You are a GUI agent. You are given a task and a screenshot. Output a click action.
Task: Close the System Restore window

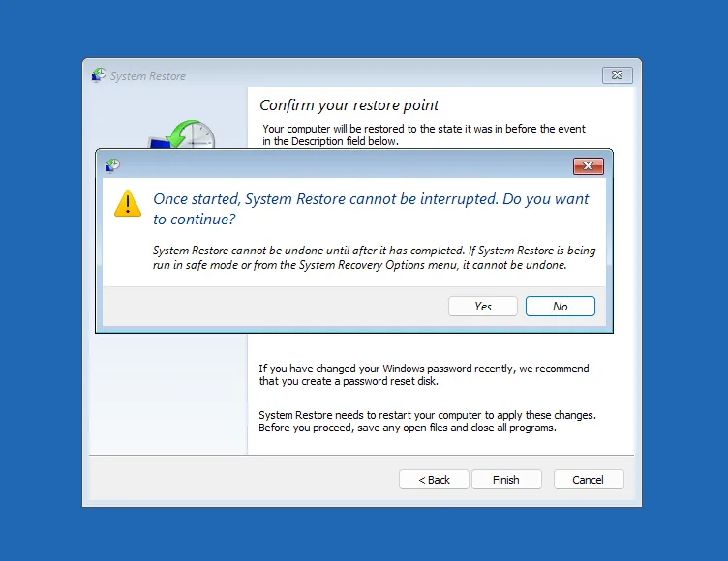click(x=617, y=75)
